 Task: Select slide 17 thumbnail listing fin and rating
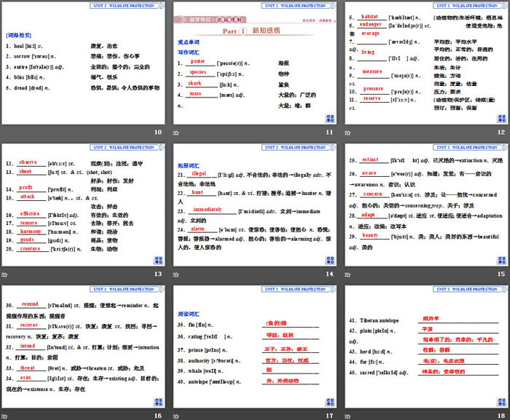255,346
